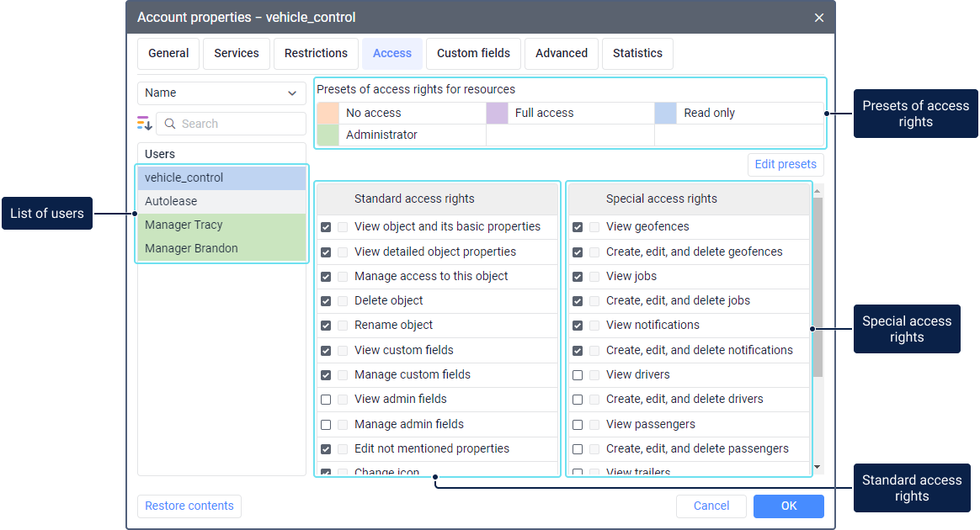Open the Custom fields tab

[x=473, y=53]
